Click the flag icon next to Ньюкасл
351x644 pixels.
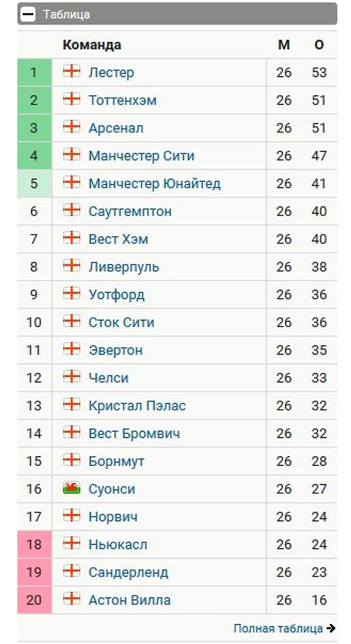(72, 543)
